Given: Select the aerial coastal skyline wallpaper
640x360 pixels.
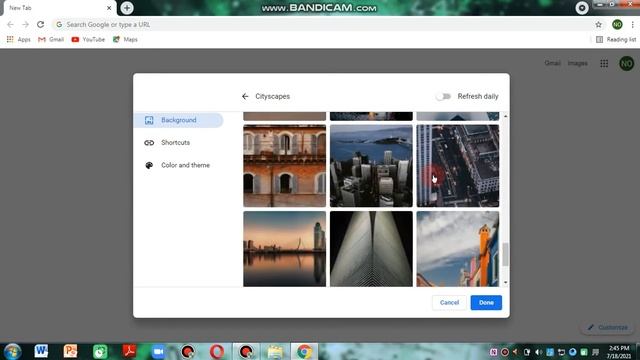Looking at the screenshot, I should click(371, 166).
